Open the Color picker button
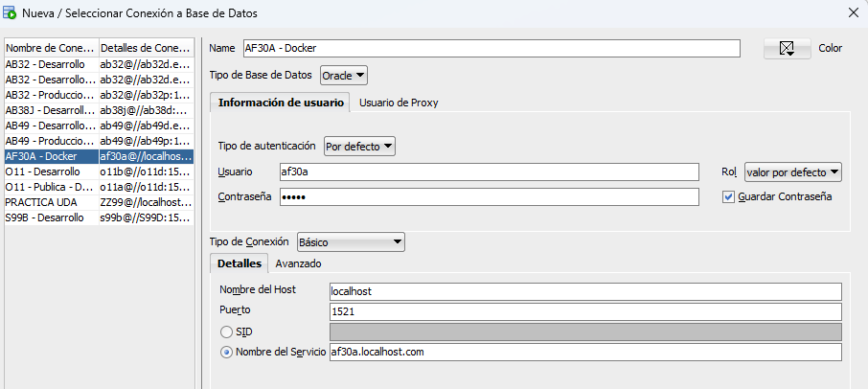Screen dimensions: 868x389 tap(787, 49)
